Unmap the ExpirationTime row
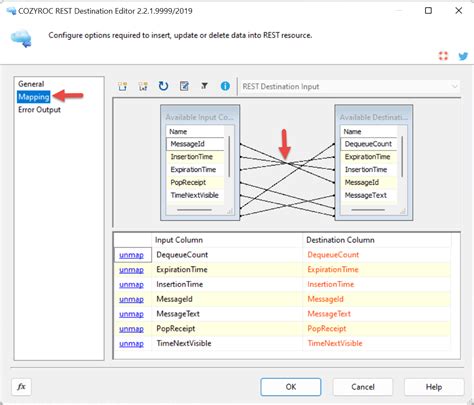Image resolution: width=474 pixels, height=405 pixels. click(x=131, y=270)
